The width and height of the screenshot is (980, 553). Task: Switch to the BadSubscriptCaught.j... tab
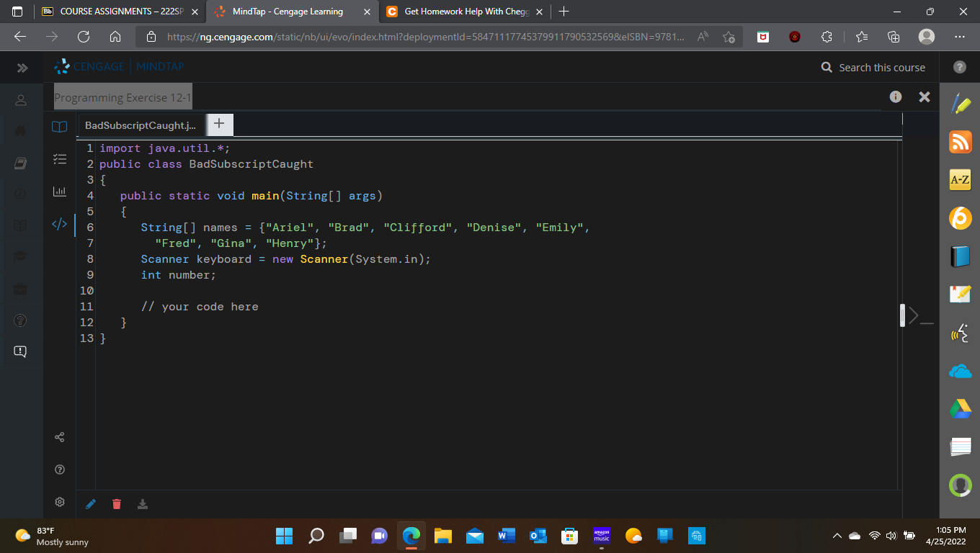[141, 125]
